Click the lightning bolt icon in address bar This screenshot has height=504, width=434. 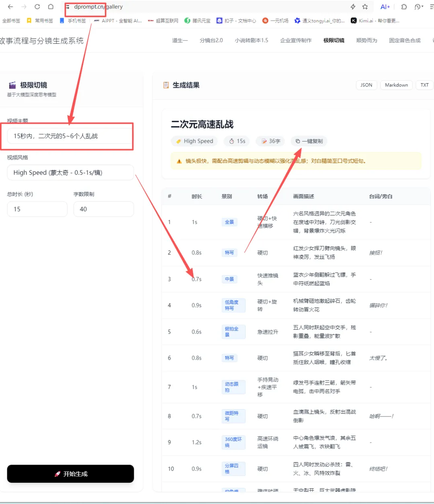click(x=353, y=7)
